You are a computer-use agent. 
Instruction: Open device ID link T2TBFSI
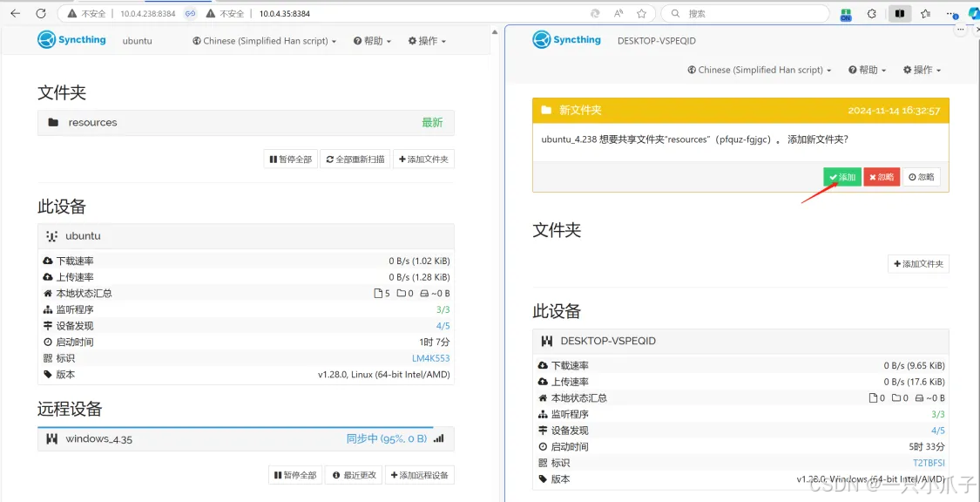tap(929, 463)
